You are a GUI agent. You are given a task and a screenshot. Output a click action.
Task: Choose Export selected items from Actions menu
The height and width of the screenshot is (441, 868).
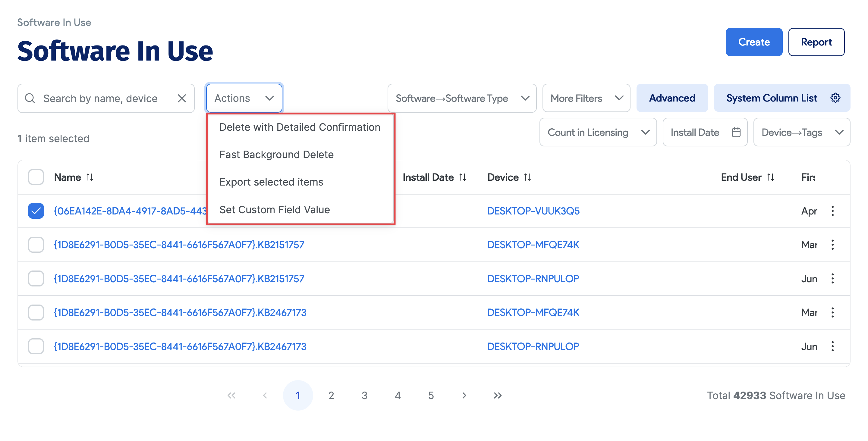click(x=271, y=182)
